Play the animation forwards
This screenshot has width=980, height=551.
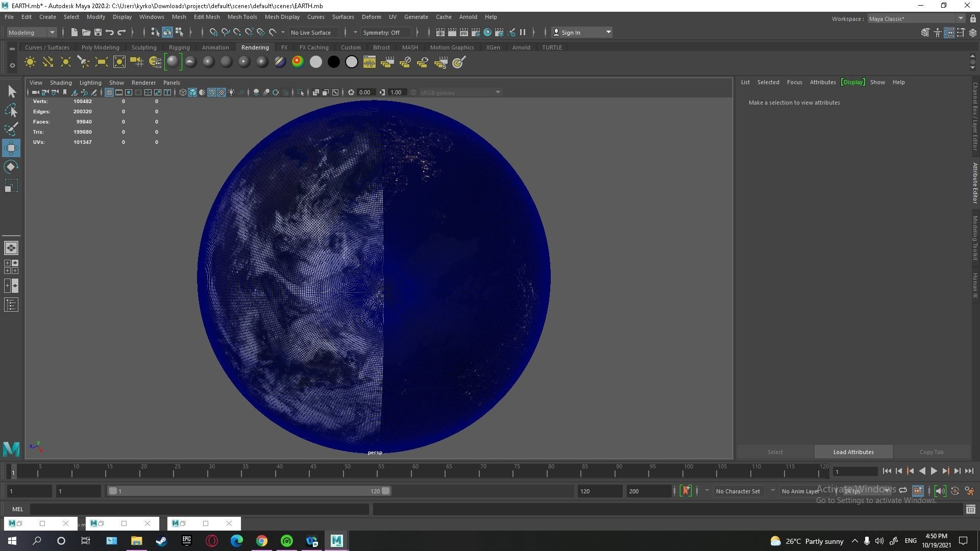[934, 471]
